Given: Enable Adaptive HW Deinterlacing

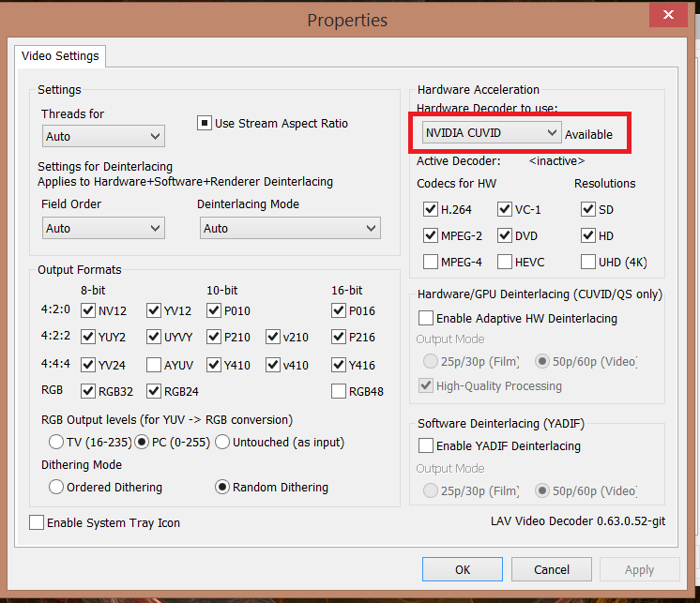Looking at the screenshot, I should (426, 318).
